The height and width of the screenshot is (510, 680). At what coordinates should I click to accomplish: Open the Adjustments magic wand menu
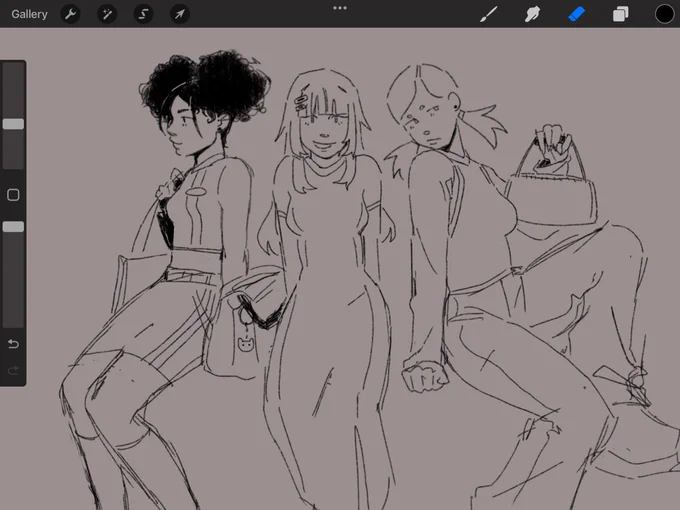coord(107,14)
